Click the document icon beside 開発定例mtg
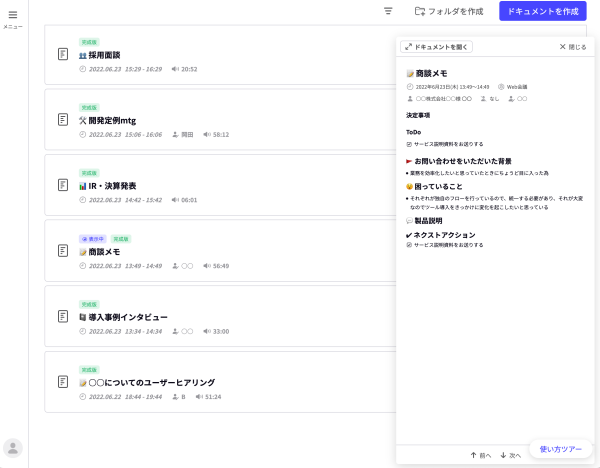 (x=63, y=120)
